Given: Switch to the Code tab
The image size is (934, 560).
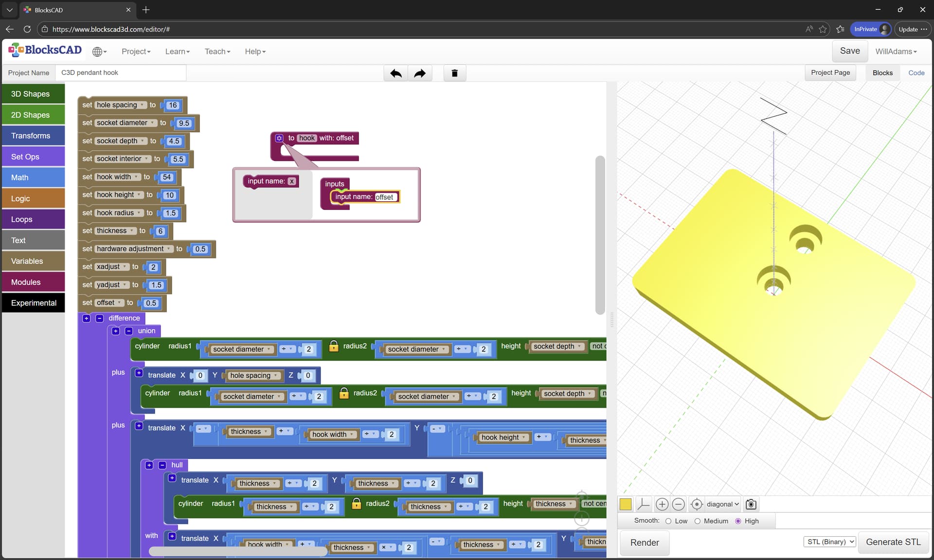Looking at the screenshot, I should pos(916,73).
